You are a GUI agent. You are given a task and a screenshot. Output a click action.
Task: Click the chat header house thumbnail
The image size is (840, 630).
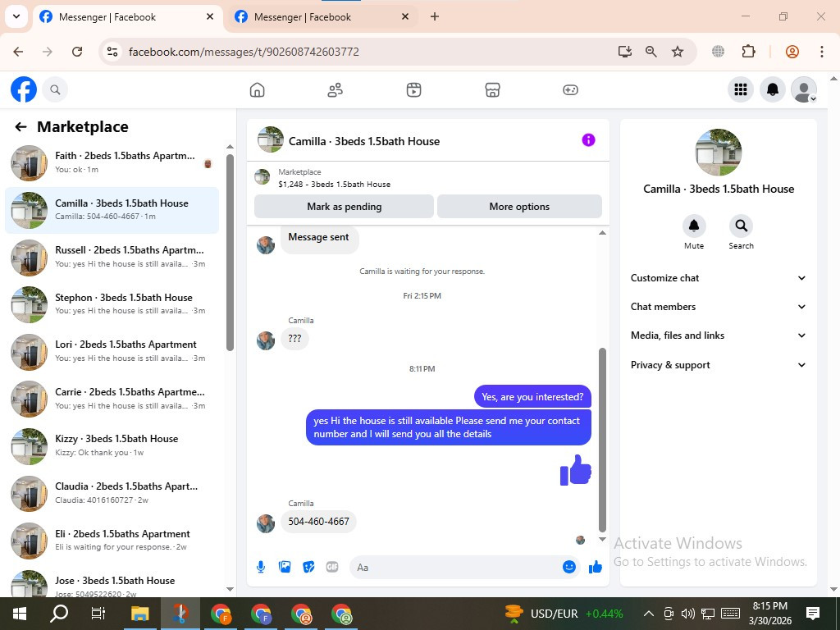[271, 139]
